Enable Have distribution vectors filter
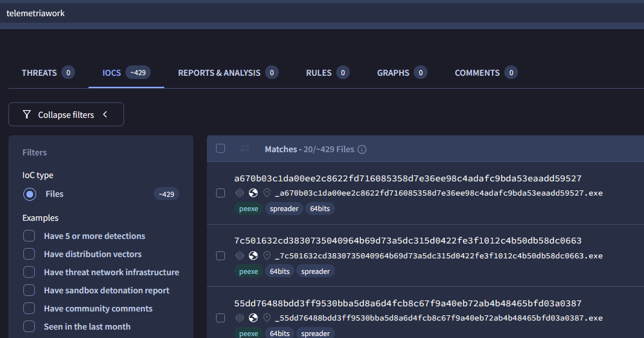644x338 pixels. [x=29, y=254]
